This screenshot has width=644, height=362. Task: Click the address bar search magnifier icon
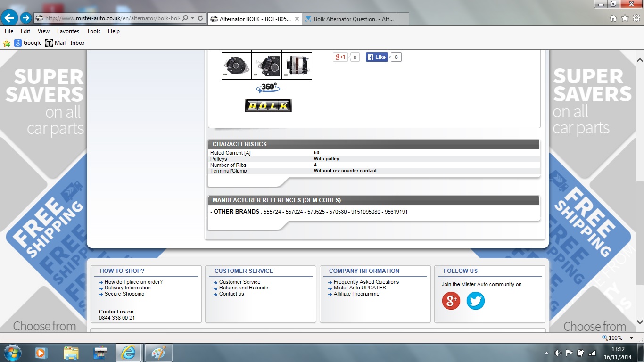click(185, 18)
